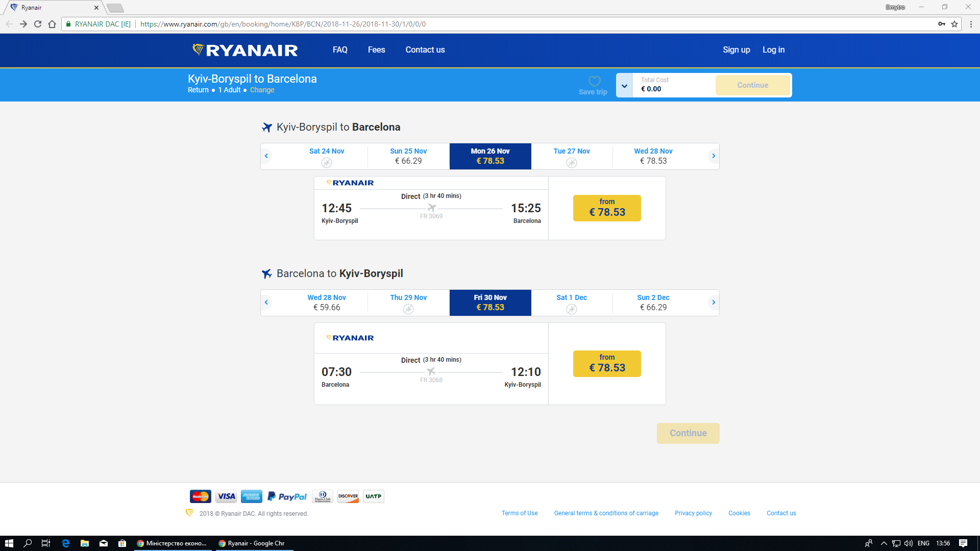Choose outbound flight from € 78.53 button
Screen dimensions: 980x551
pyautogui.click(x=607, y=208)
